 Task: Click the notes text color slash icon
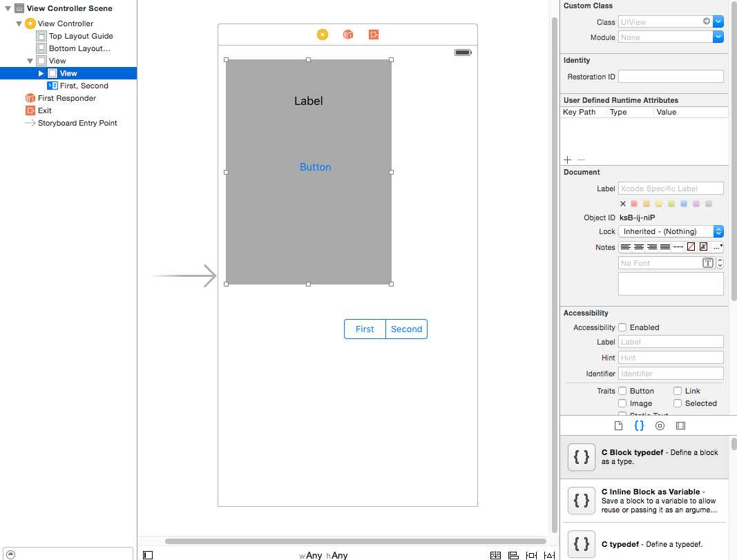tap(691, 247)
